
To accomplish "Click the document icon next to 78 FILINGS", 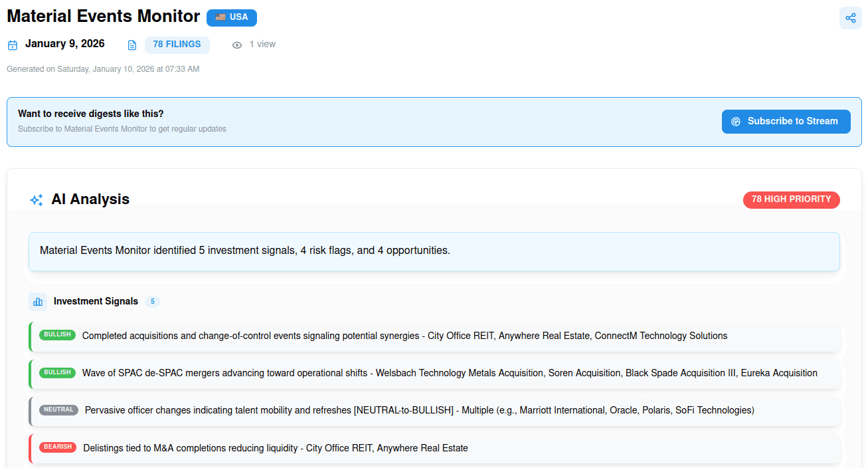I will [131, 44].
